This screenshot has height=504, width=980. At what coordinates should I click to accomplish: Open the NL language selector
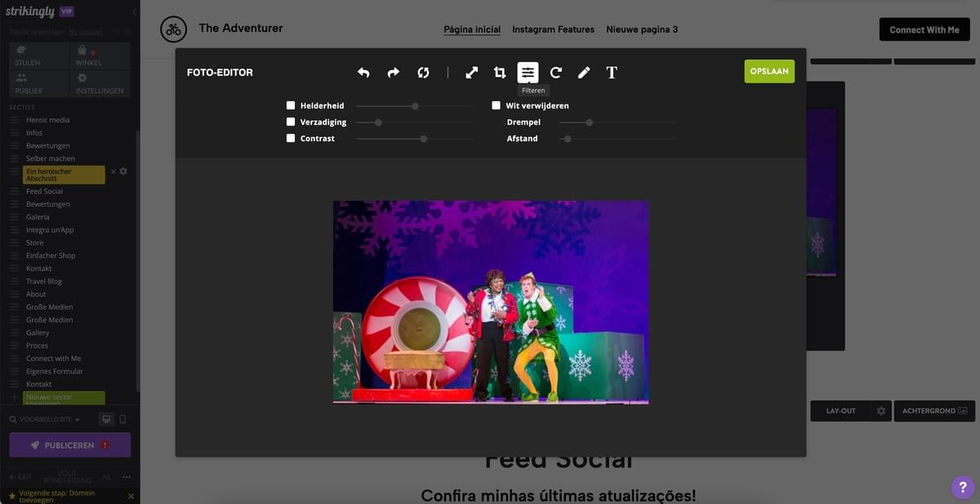click(107, 477)
